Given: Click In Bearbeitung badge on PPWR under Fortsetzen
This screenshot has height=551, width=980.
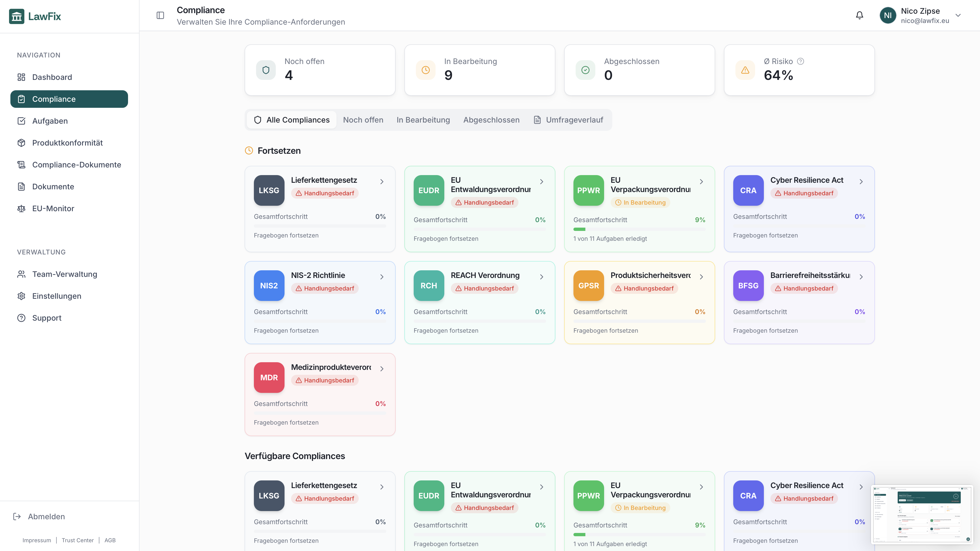Looking at the screenshot, I should pos(640,202).
